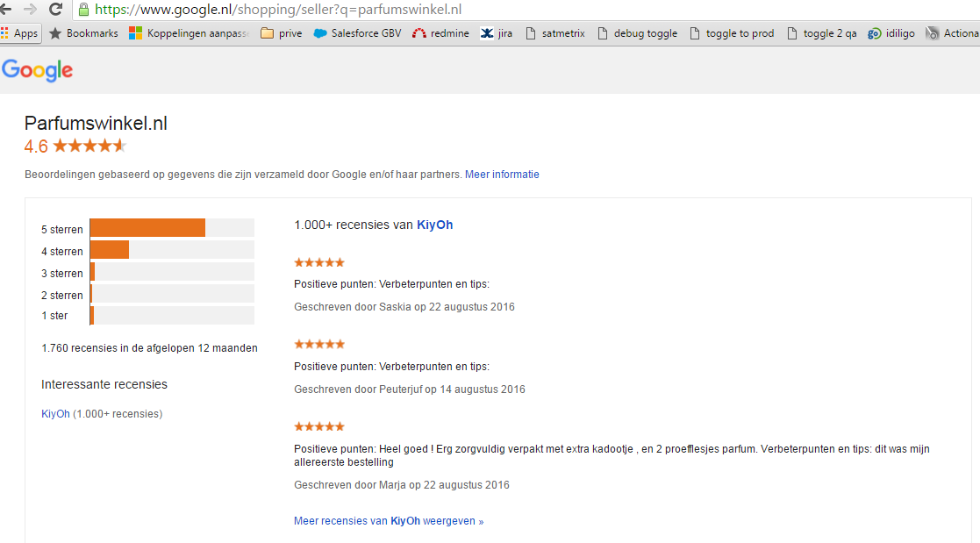Click the 1 ster rating bar
Viewport: 980px width, 543px height.
click(x=172, y=316)
